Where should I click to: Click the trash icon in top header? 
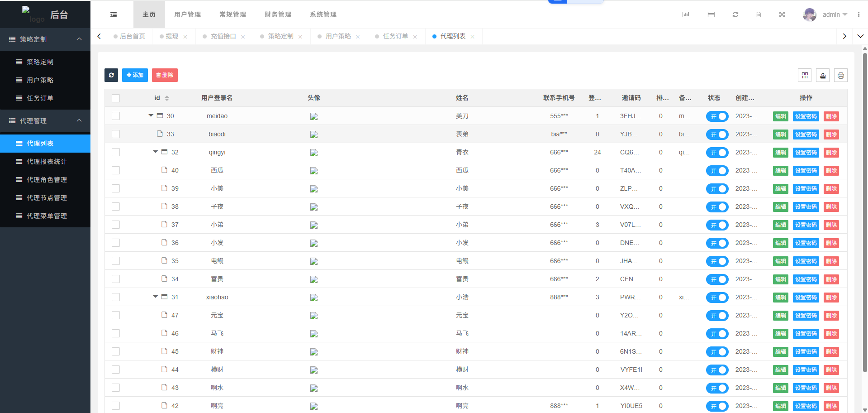click(759, 14)
